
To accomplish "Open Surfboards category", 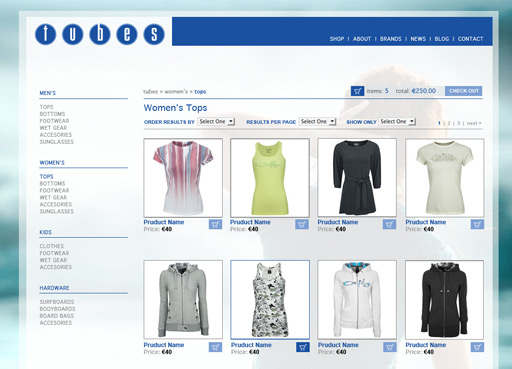I will pos(57,302).
